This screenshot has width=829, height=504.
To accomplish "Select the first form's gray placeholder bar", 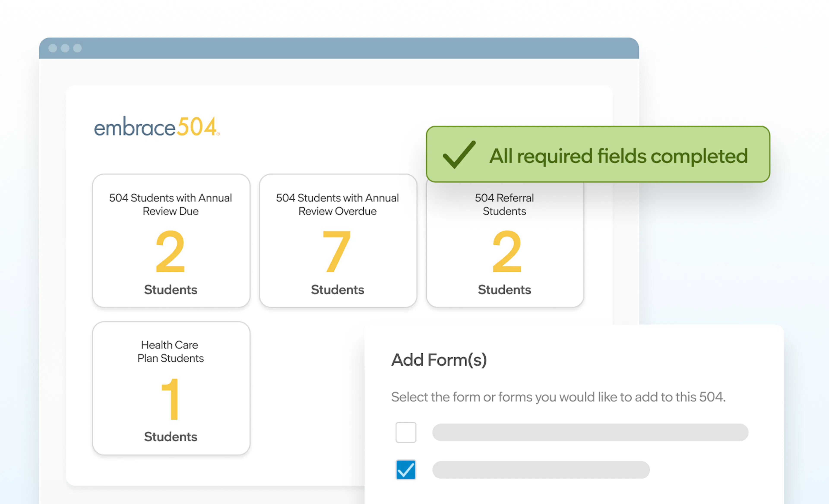I will [590, 432].
